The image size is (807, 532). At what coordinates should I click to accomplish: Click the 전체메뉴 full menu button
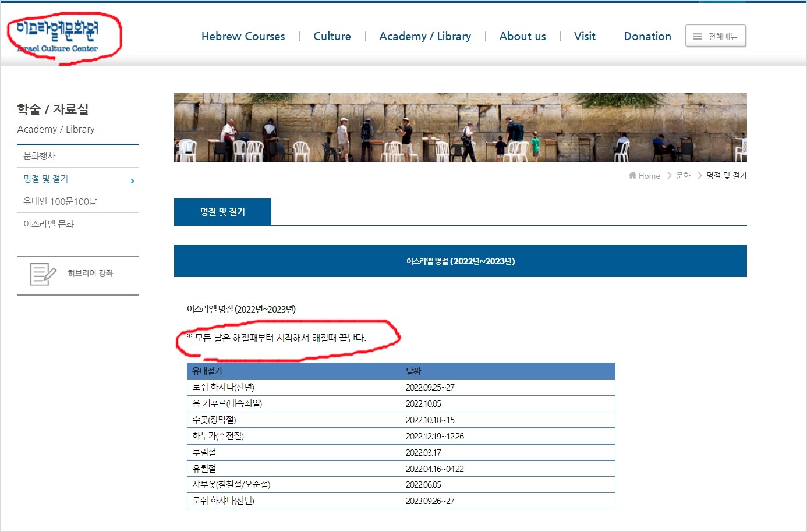tap(716, 36)
